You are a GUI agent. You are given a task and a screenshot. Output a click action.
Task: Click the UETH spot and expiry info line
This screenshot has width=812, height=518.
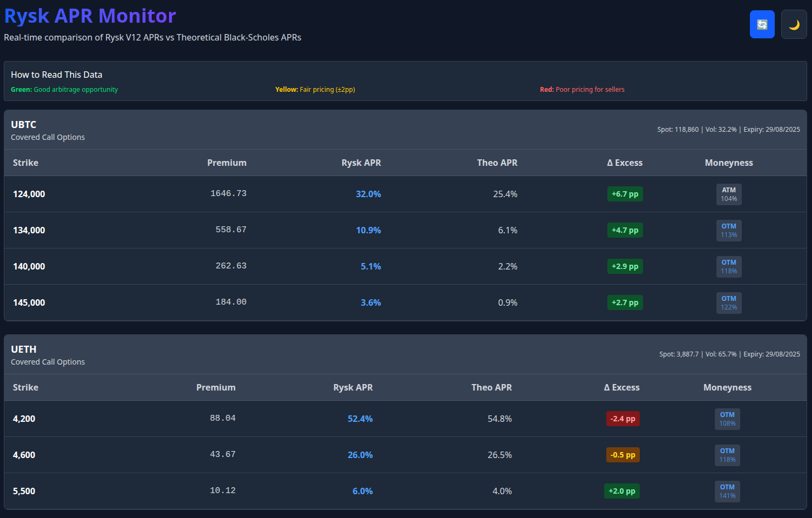pyautogui.click(x=729, y=354)
